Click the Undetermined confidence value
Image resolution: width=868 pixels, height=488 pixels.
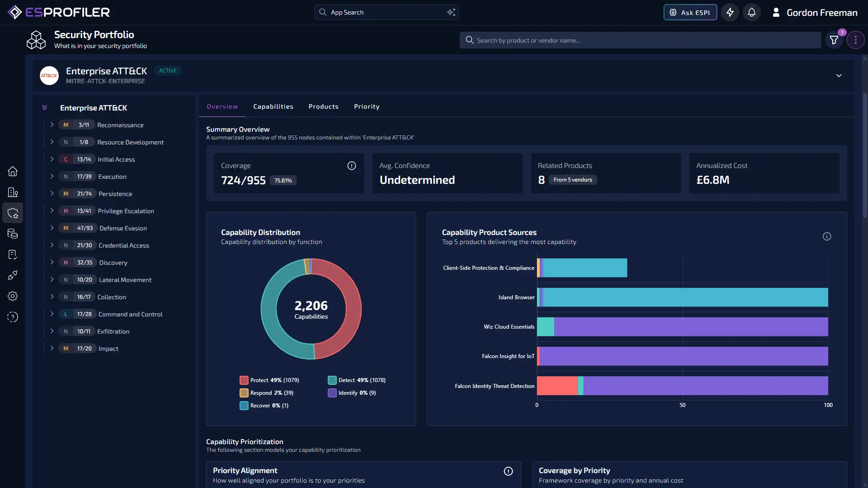417,180
